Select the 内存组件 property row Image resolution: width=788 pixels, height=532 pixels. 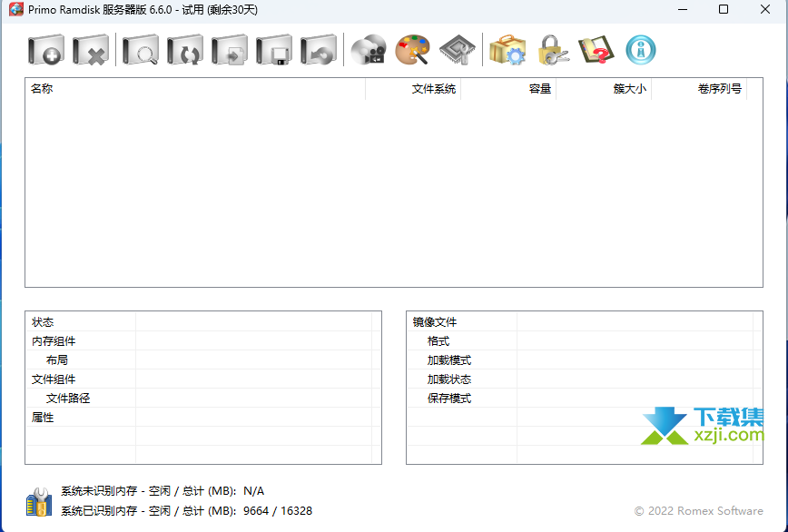pos(203,340)
